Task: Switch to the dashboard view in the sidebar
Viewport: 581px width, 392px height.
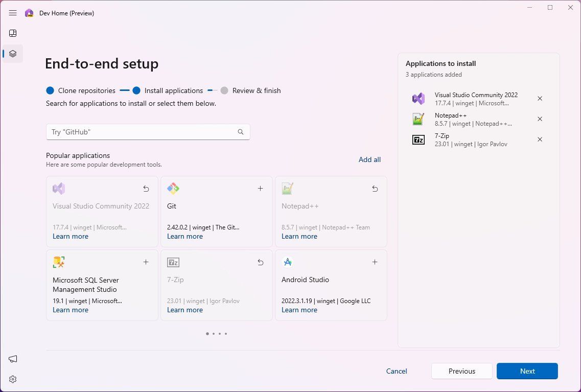Action: pyautogui.click(x=12, y=33)
